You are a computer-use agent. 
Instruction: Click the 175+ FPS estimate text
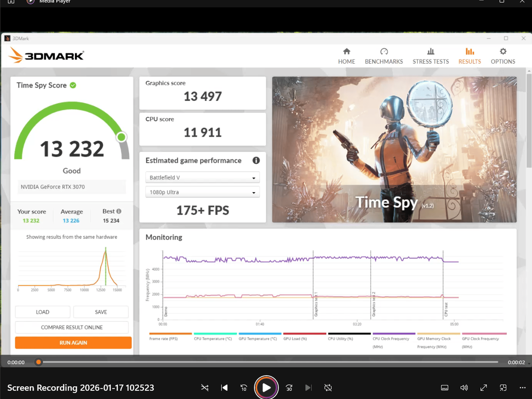(203, 210)
